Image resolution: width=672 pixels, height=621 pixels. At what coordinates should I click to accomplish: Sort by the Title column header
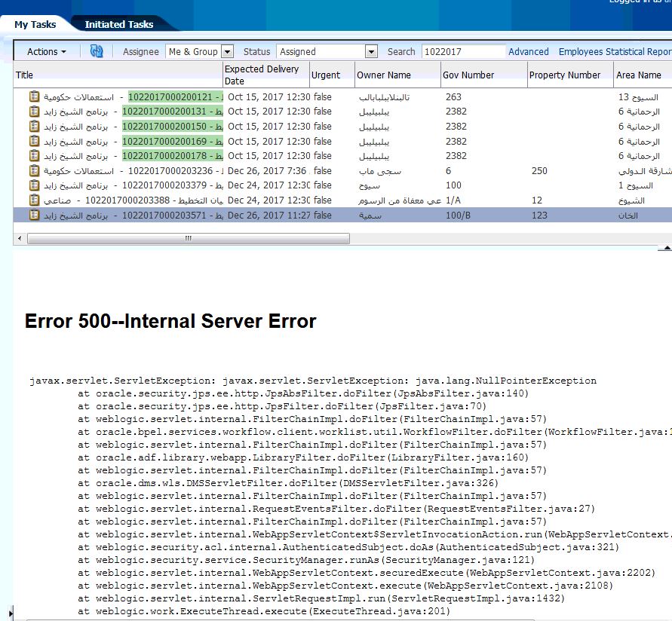(x=118, y=75)
